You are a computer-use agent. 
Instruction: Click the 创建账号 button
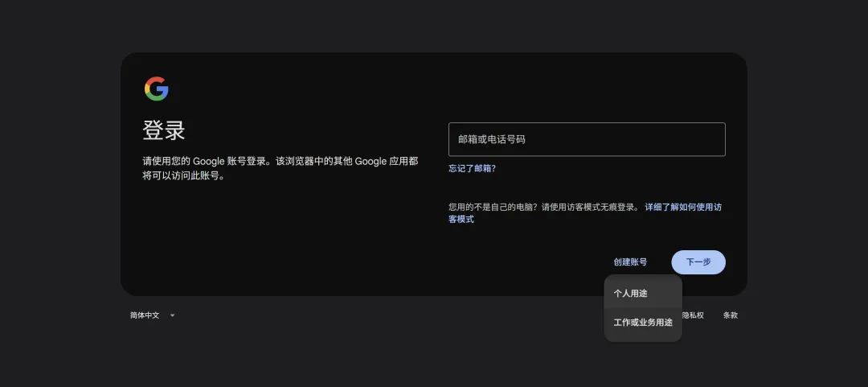tap(630, 262)
